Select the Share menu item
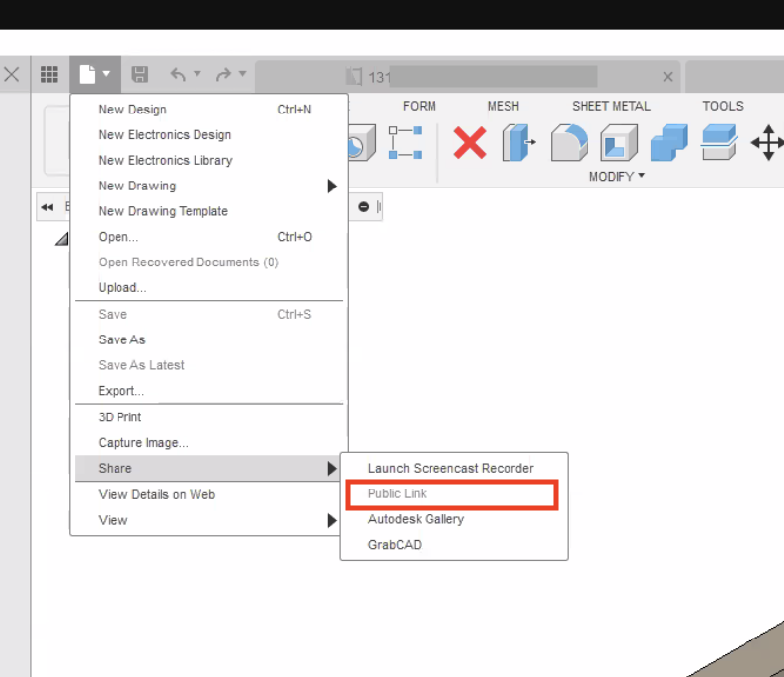The width and height of the screenshot is (784, 677). [x=209, y=468]
